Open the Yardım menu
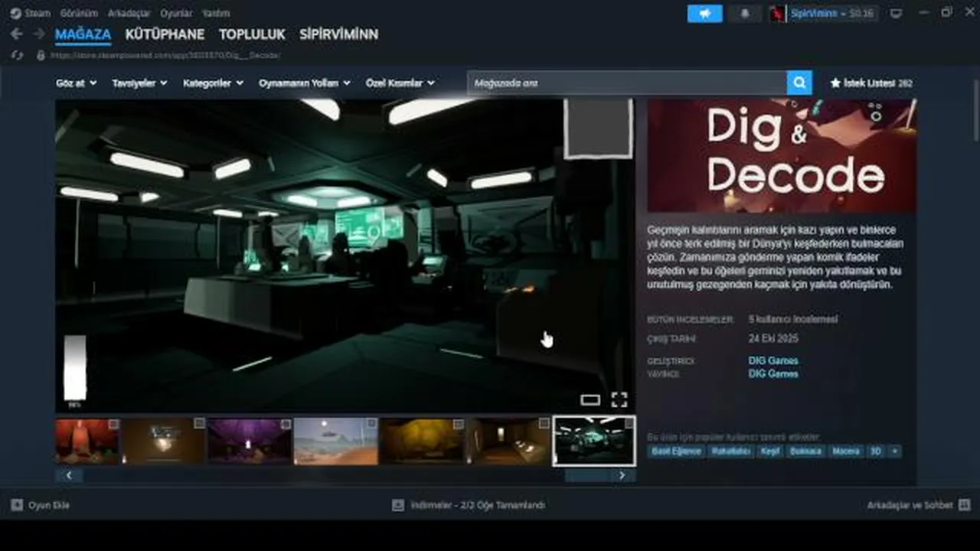Image resolution: width=980 pixels, height=551 pixels. click(216, 13)
